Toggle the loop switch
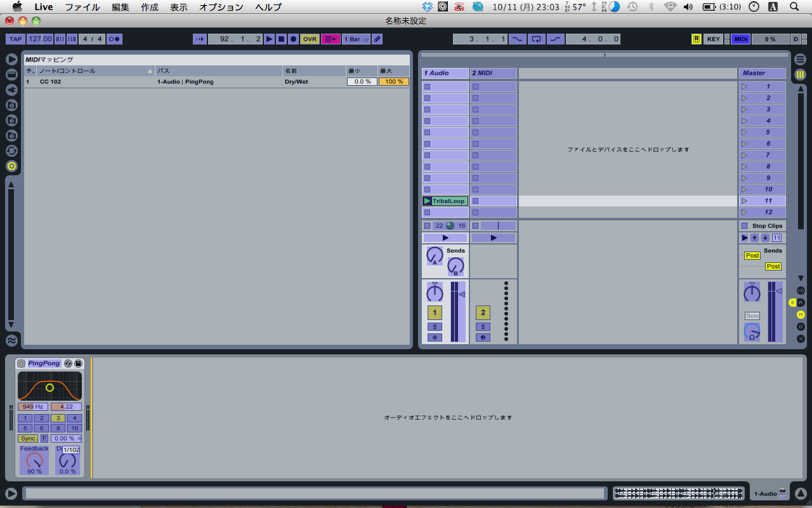This screenshot has width=812, height=508. pos(537,39)
